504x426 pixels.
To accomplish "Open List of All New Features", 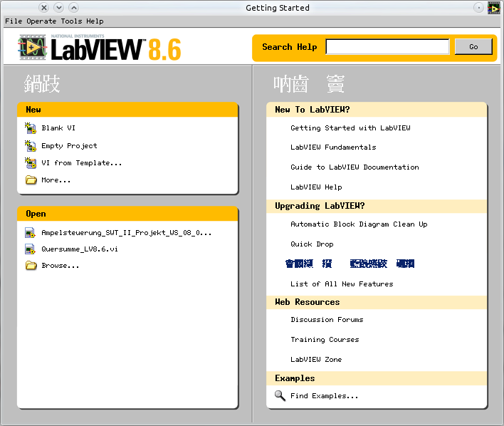I will click(342, 284).
